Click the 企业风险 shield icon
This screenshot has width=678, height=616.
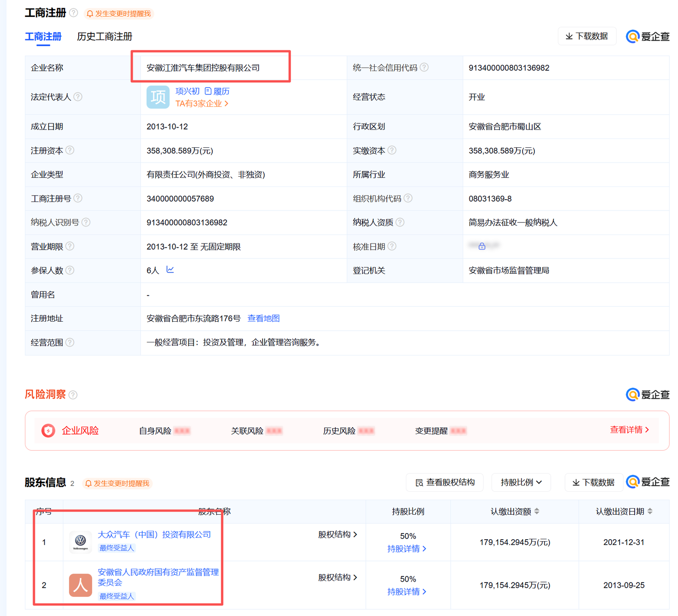tap(48, 430)
